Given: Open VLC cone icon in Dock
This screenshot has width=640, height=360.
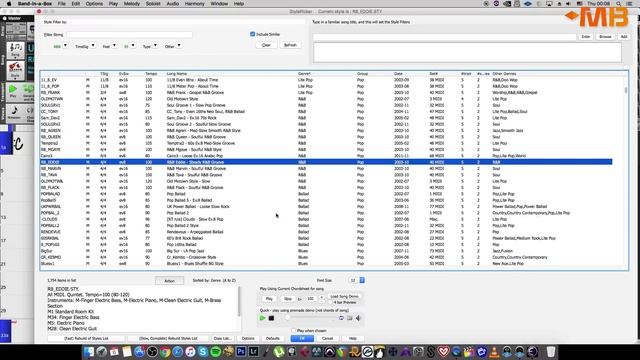Looking at the screenshot, I should pos(494,351).
